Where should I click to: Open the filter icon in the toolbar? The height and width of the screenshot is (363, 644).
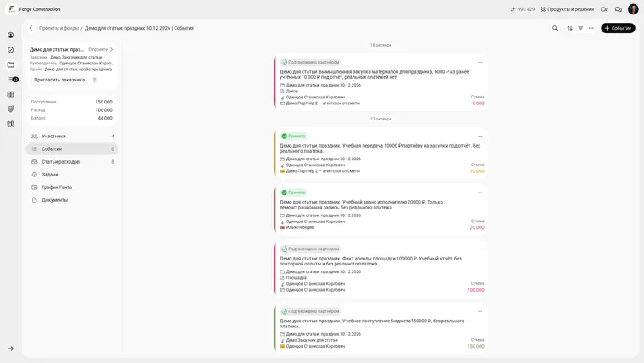pos(580,28)
